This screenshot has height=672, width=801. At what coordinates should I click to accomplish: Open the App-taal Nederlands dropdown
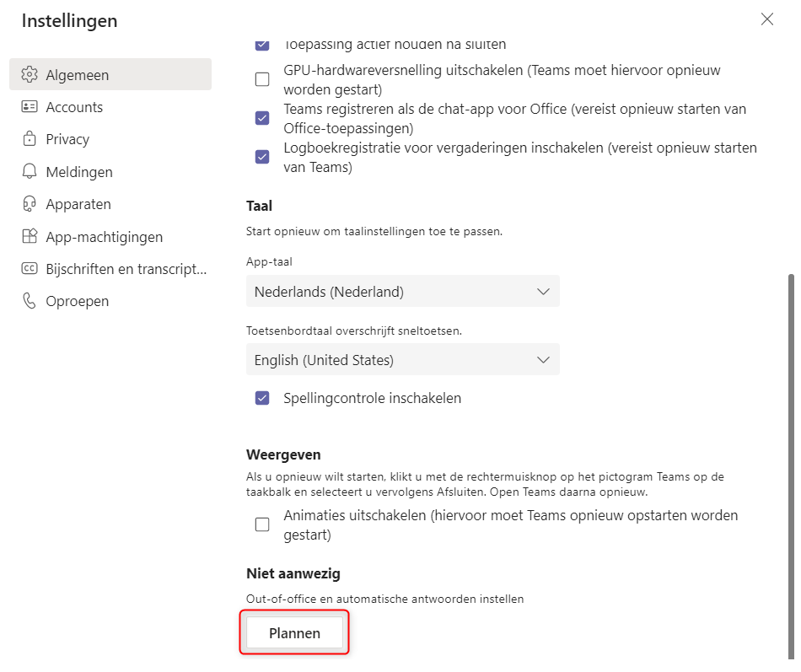pyautogui.click(x=402, y=291)
